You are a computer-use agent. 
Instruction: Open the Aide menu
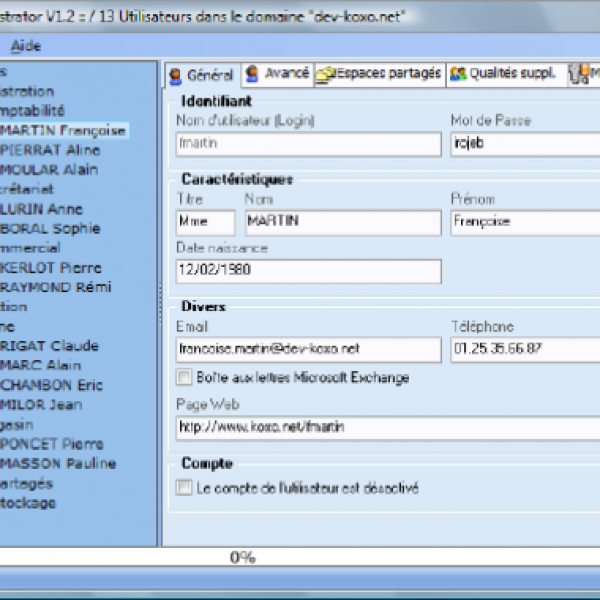coord(25,46)
